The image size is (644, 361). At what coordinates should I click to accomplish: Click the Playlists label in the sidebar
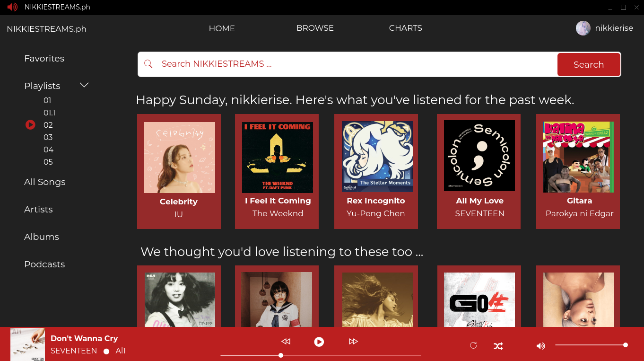(42, 86)
